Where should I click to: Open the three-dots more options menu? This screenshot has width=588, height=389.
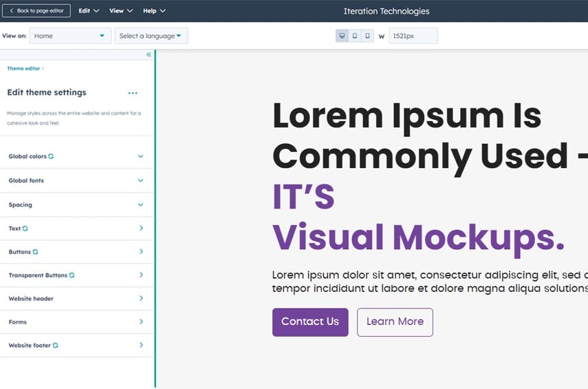point(133,93)
